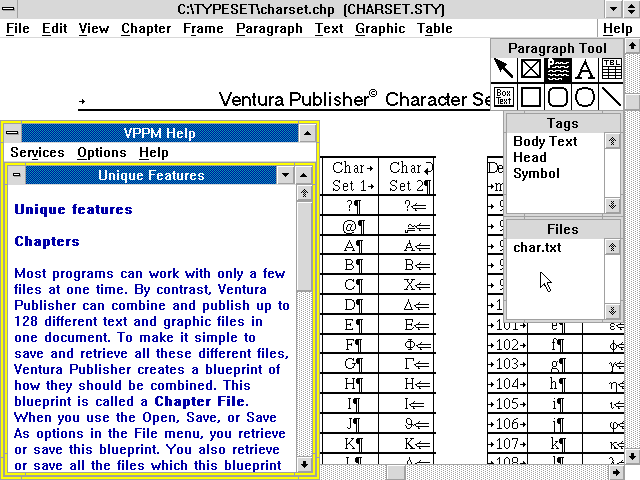Screen dimensions: 640x480
Task: Select char.txt in Files list
Action: [x=537, y=247]
